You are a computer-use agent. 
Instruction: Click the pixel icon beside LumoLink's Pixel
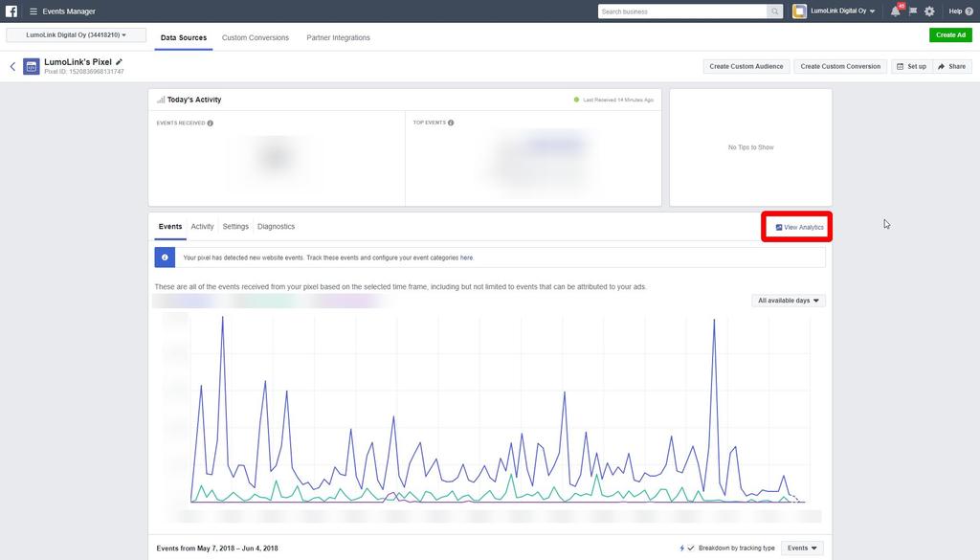pyautogui.click(x=32, y=66)
